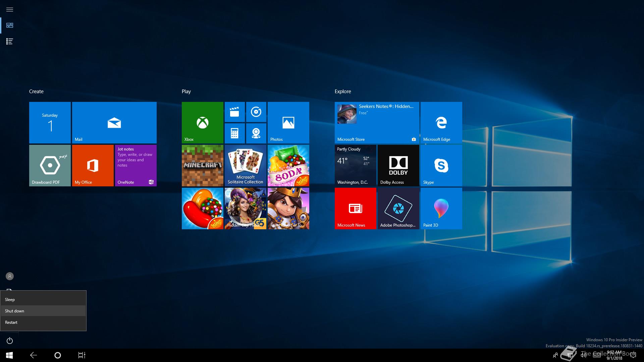Viewport: 644px width, 362px height.
Task: Open the Photos tile
Action: (x=288, y=123)
